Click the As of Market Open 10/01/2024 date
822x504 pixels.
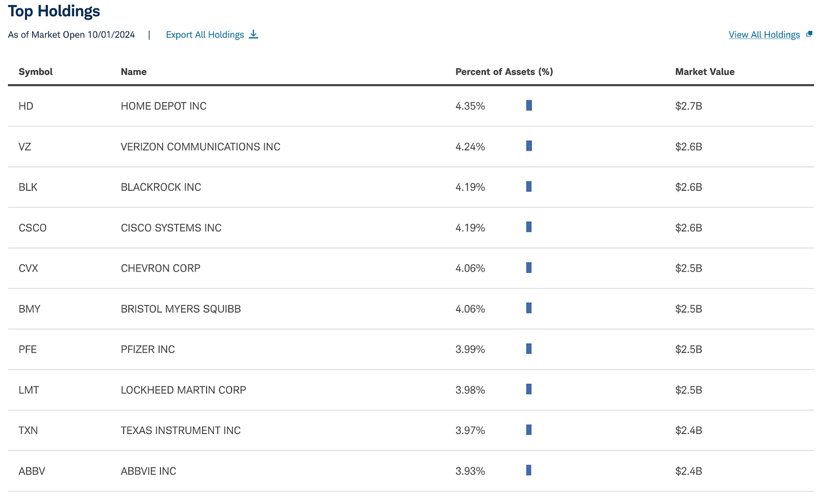[x=72, y=34]
